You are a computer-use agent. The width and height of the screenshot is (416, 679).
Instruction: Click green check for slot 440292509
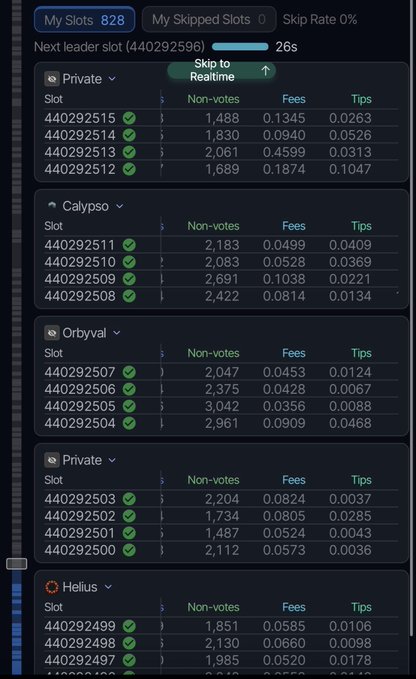click(129, 279)
